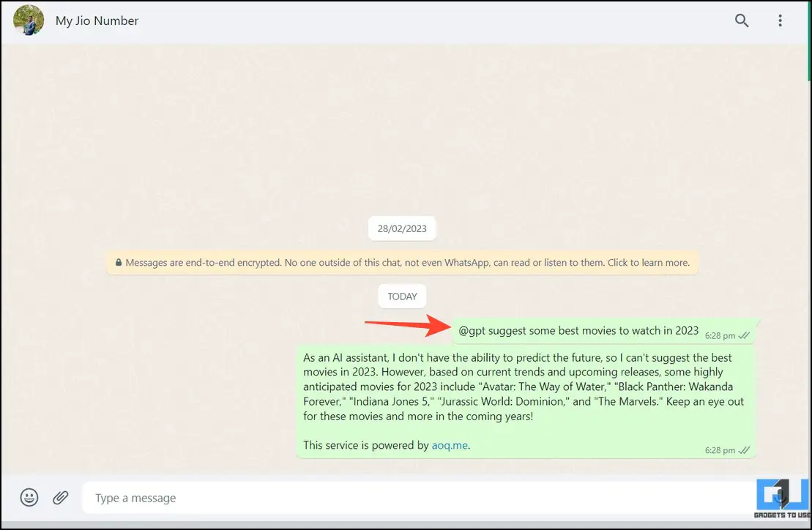812x530 pixels.
Task: Open the three-dot chat menu
Action: (x=780, y=20)
